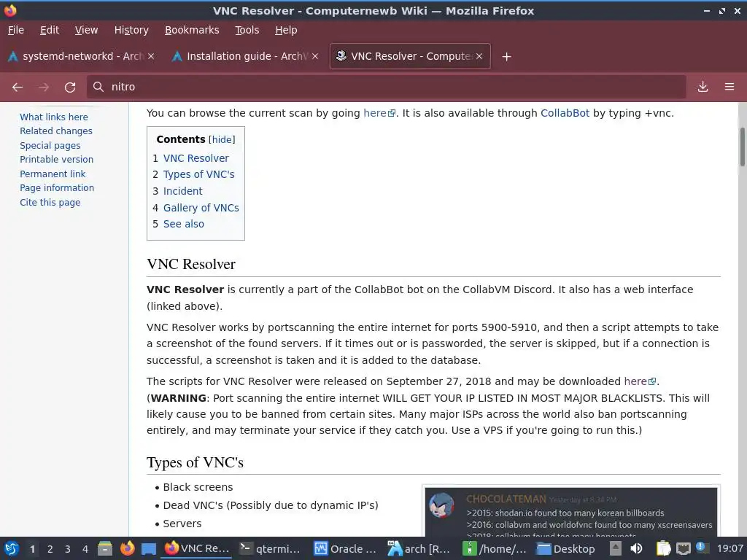Open the Tools menu

point(247,30)
